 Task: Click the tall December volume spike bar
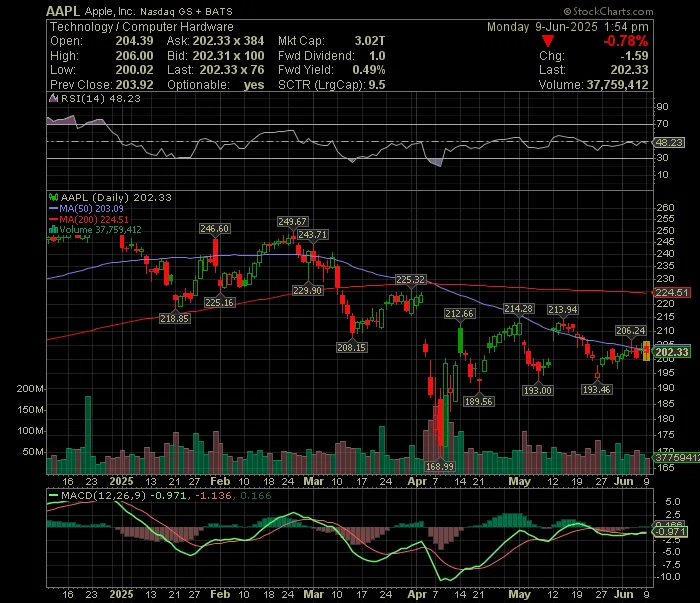[x=88, y=435]
